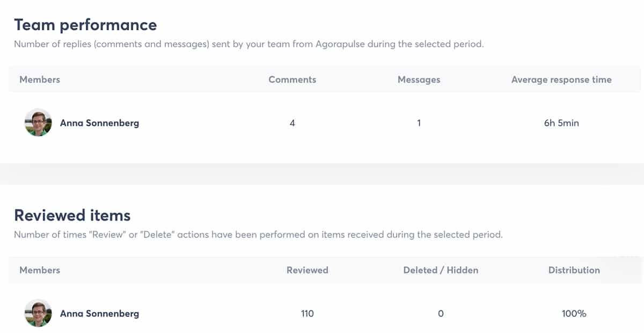Image resolution: width=644 pixels, height=333 pixels.
Task: Click the messages count value 1
Action: [x=419, y=123]
